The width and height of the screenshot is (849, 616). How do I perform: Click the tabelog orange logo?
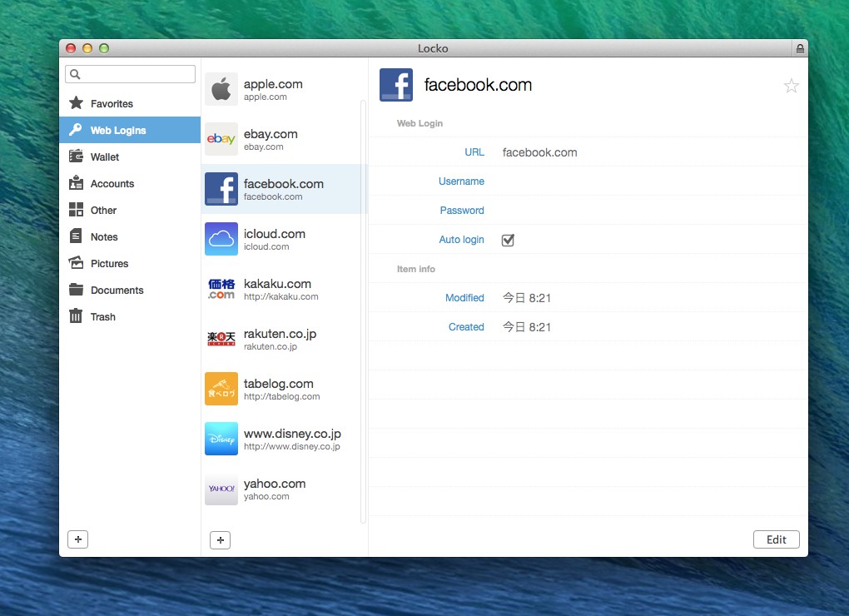pos(221,389)
